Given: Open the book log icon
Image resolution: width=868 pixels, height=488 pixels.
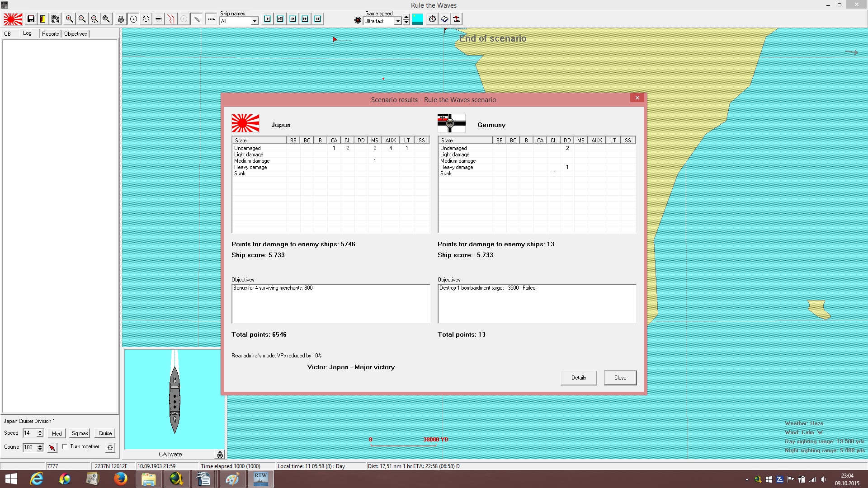Looking at the screenshot, I should (445, 19).
